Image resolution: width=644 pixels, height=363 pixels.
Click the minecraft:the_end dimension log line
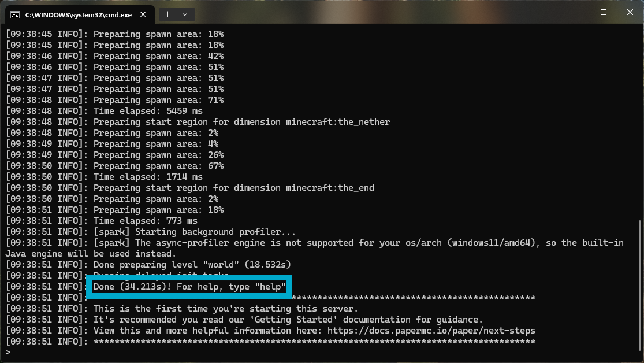click(233, 188)
